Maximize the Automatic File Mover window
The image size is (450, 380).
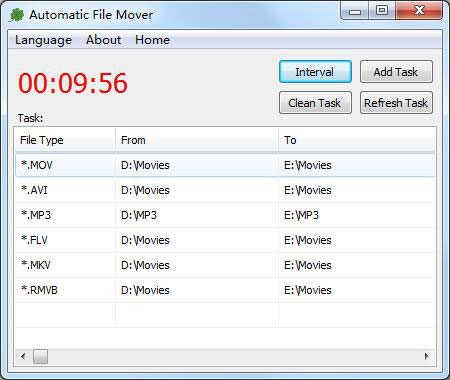coord(382,11)
